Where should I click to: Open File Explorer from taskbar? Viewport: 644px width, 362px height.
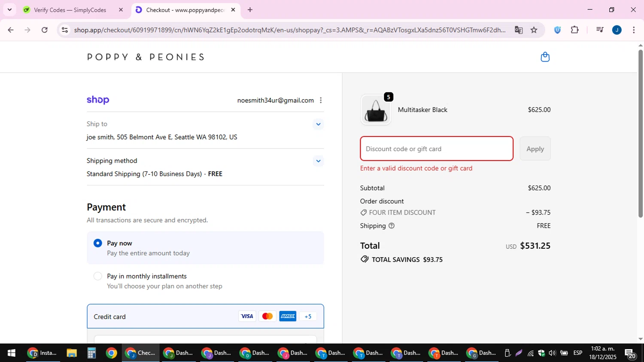[x=71, y=353]
